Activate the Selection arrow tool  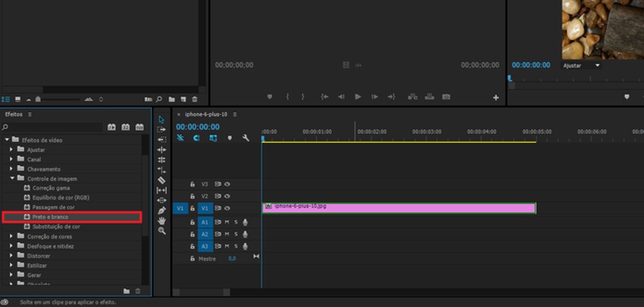(x=162, y=119)
